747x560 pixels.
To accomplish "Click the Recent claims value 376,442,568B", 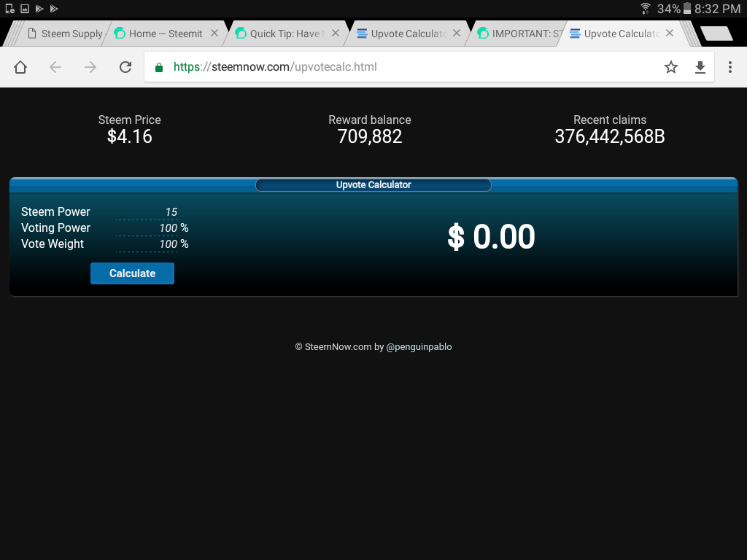I will coord(610,136).
